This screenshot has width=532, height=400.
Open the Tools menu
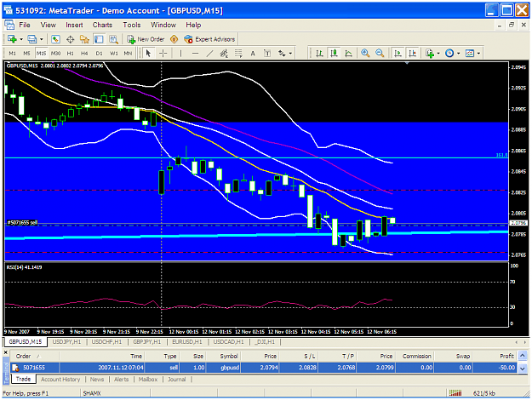132,25
